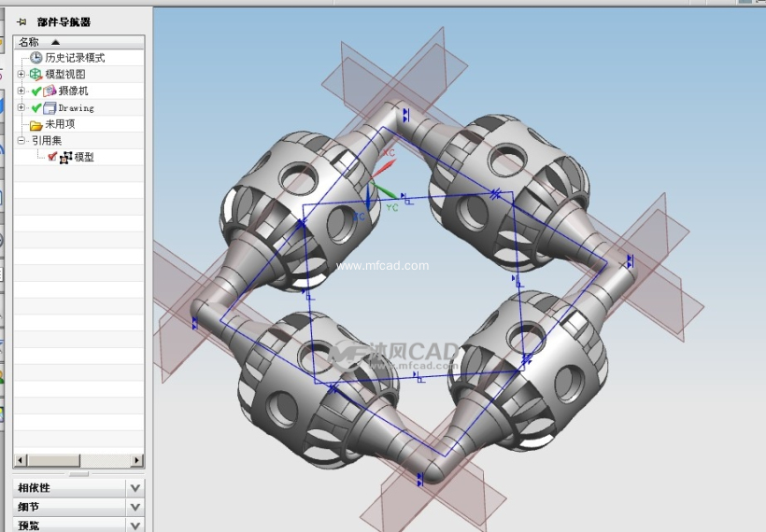Screen dimensions: 766x532
Task: Click the 未用项 folder icon
Action: [x=36, y=125]
